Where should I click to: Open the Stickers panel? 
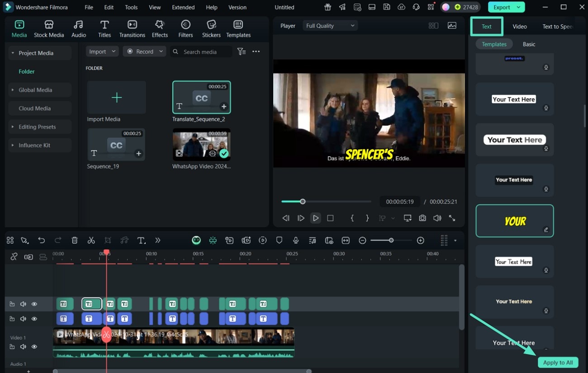pyautogui.click(x=211, y=29)
